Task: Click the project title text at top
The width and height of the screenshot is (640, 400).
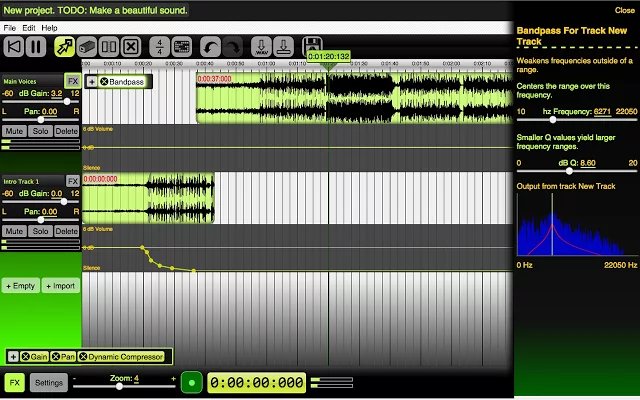Action: [x=96, y=10]
